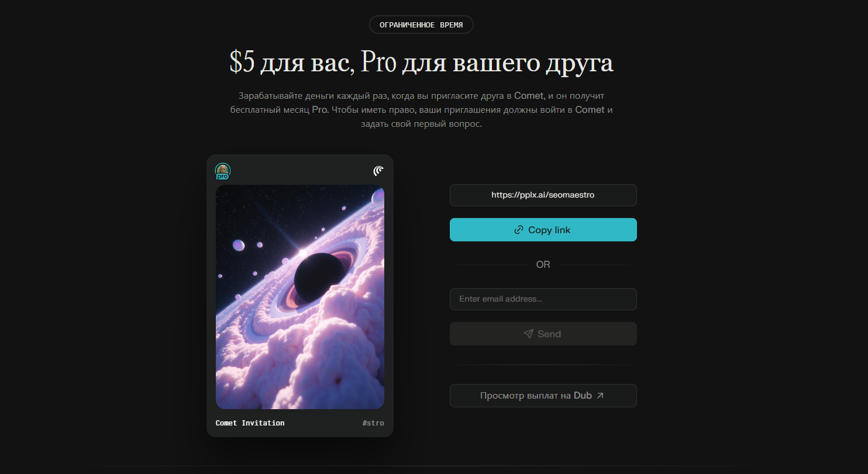Click the paper plane icon beside Send

pos(528,334)
